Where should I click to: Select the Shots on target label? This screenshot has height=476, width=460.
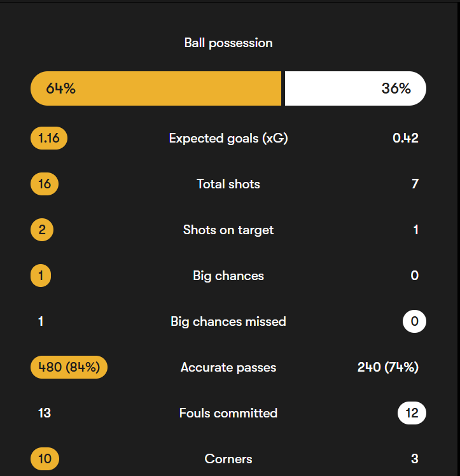pos(228,230)
